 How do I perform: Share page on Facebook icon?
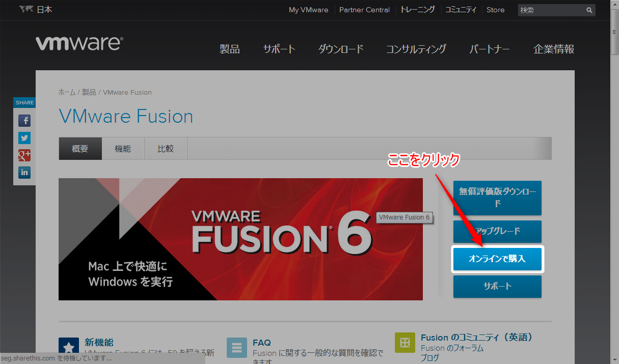pyautogui.click(x=24, y=121)
